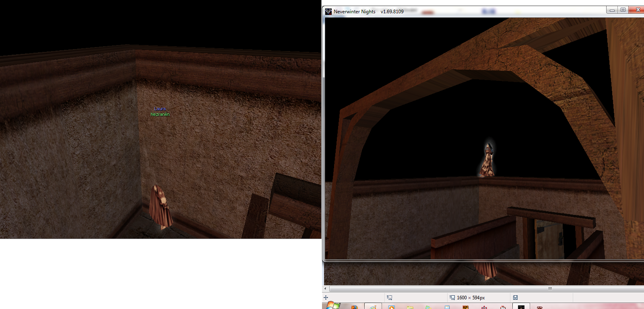Select the robed character below Laura label
Screen dimensions: 644x309
click(x=161, y=207)
